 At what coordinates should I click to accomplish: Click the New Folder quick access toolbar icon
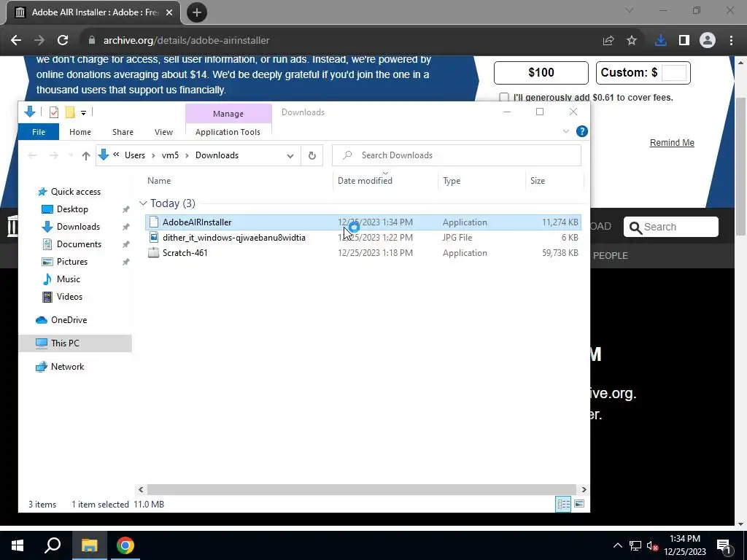click(x=70, y=112)
